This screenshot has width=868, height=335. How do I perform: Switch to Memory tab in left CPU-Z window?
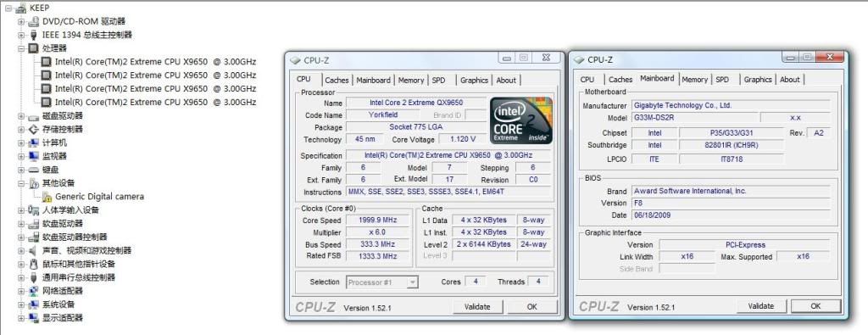click(x=411, y=81)
